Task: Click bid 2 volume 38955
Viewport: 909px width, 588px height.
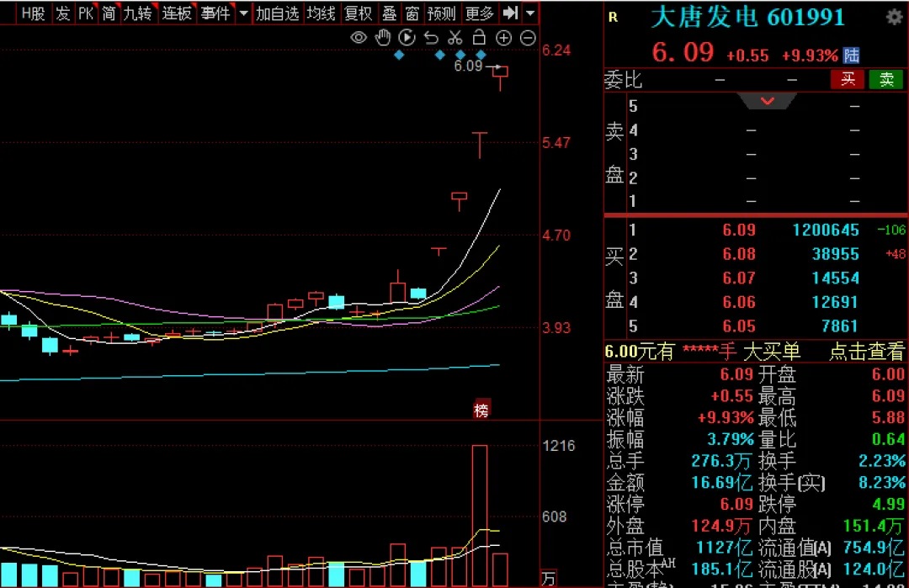Action: point(836,254)
